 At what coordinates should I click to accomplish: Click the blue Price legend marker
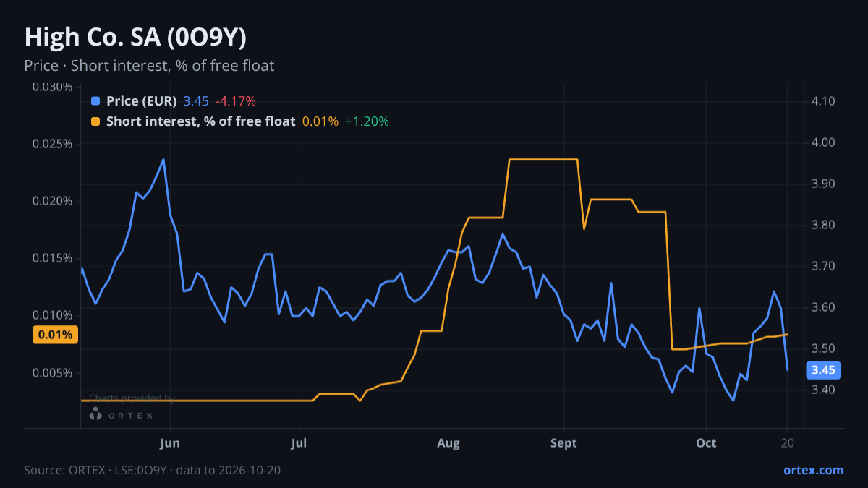(x=95, y=101)
